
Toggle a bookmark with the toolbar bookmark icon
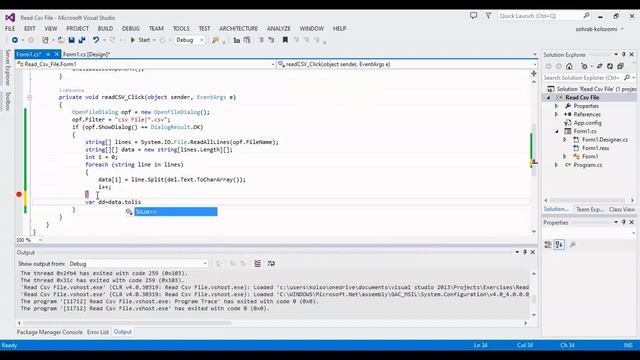click(285, 40)
